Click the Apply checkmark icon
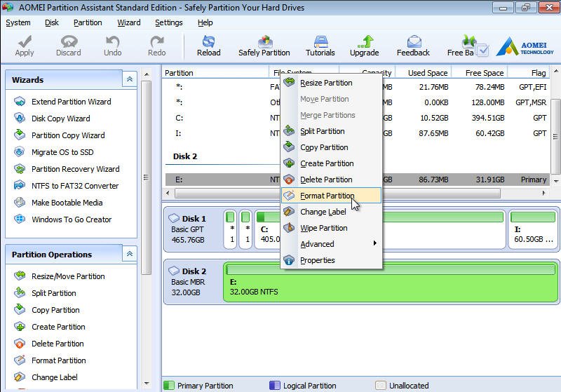 [x=25, y=41]
